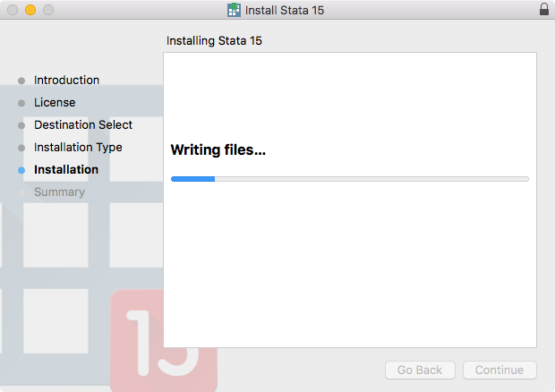
Task: Go to the Installation Type step
Action: (78, 147)
